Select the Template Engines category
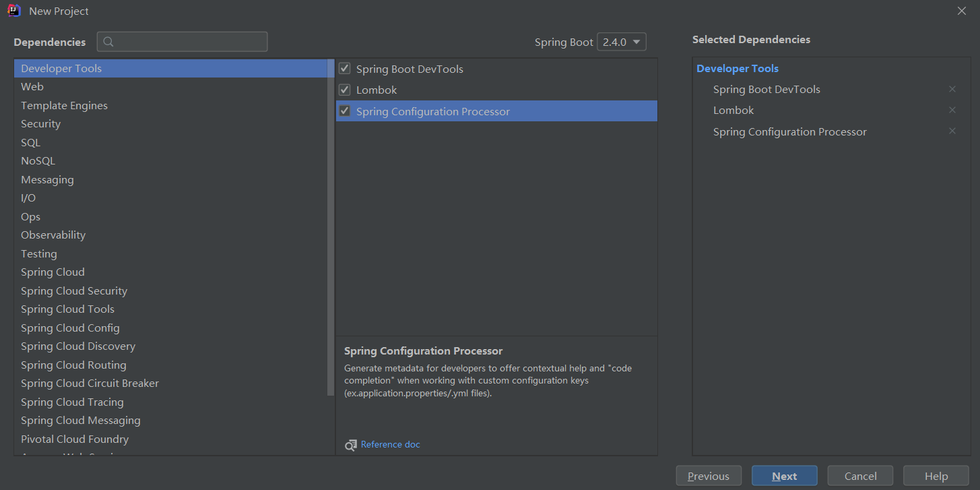 pyautogui.click(x=170, y=105)
